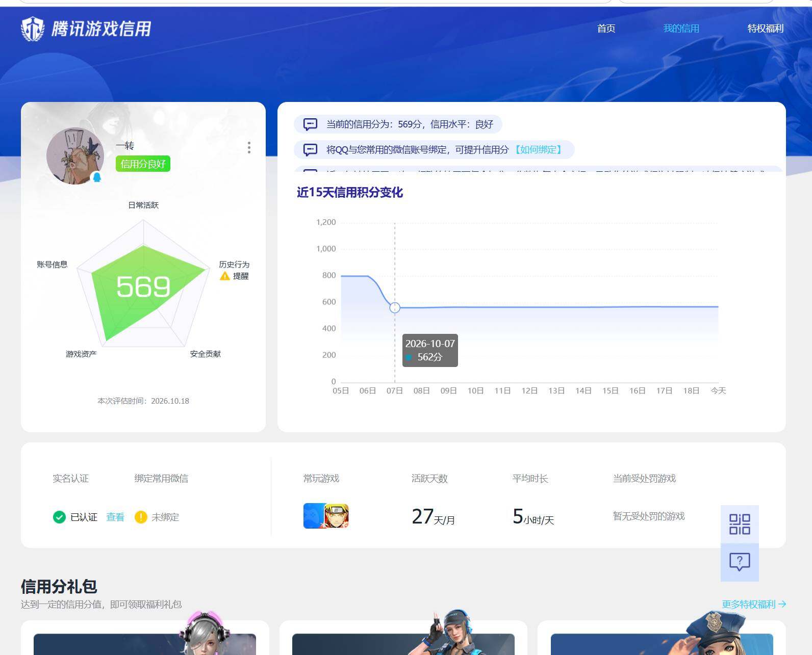This screenshot has height=655, width=812.
Task: Open the QR code floating button
Action: point(740,524)
